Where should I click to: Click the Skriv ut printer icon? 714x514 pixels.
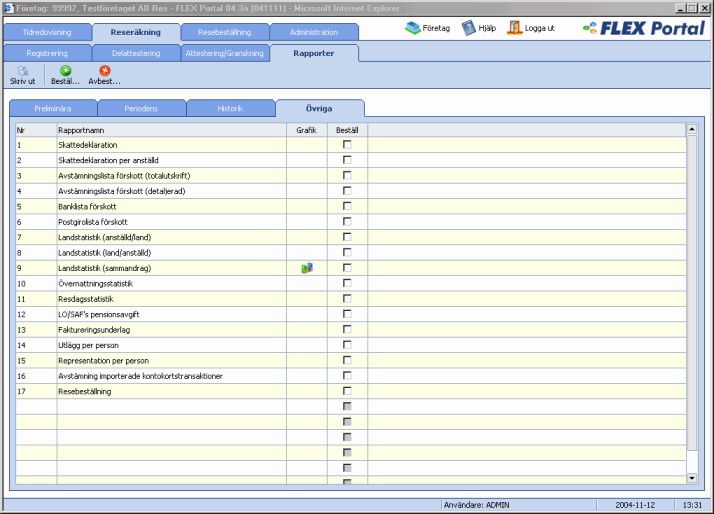[22, 71]
